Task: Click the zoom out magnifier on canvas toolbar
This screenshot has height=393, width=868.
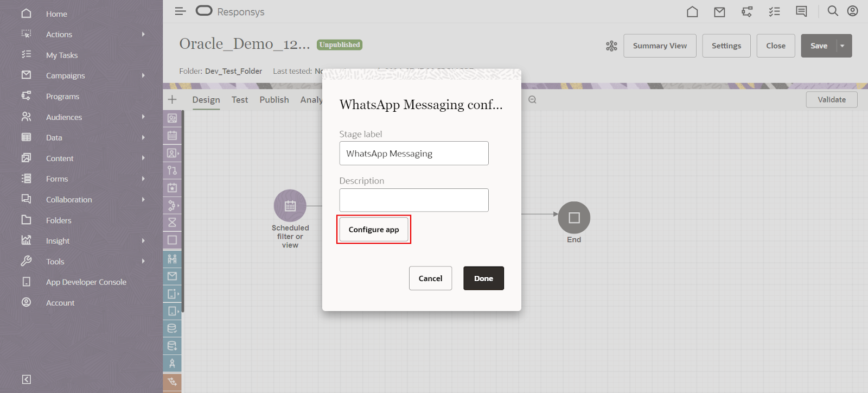Action: point(532,100)
